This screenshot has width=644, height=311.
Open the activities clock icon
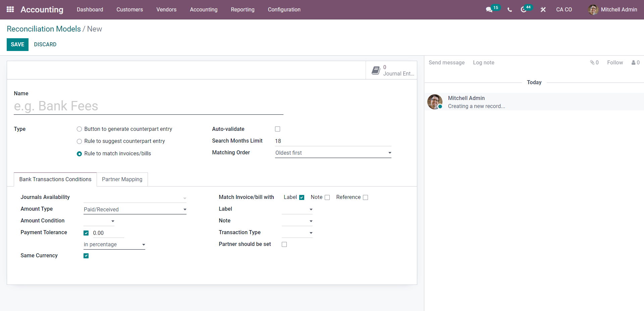(523, 10)
